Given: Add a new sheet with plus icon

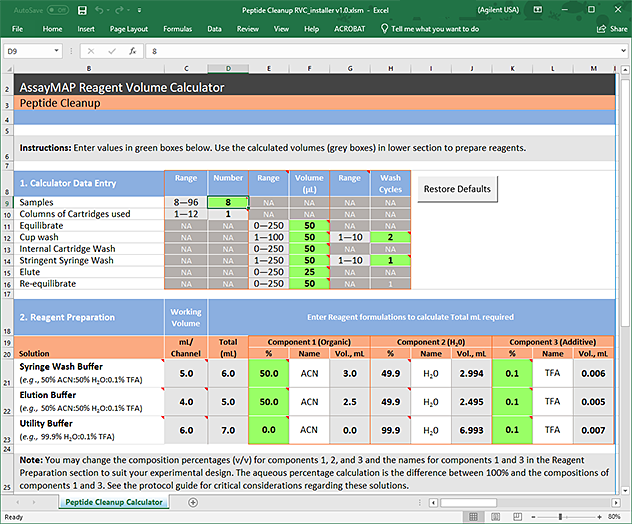Looking at the screenshot, I should click(x=192, y=502).
